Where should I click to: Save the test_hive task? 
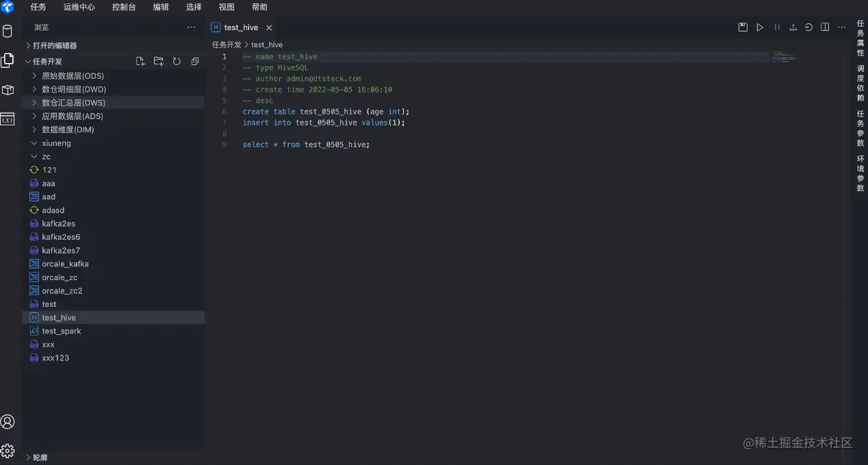(x=743, y=27)
